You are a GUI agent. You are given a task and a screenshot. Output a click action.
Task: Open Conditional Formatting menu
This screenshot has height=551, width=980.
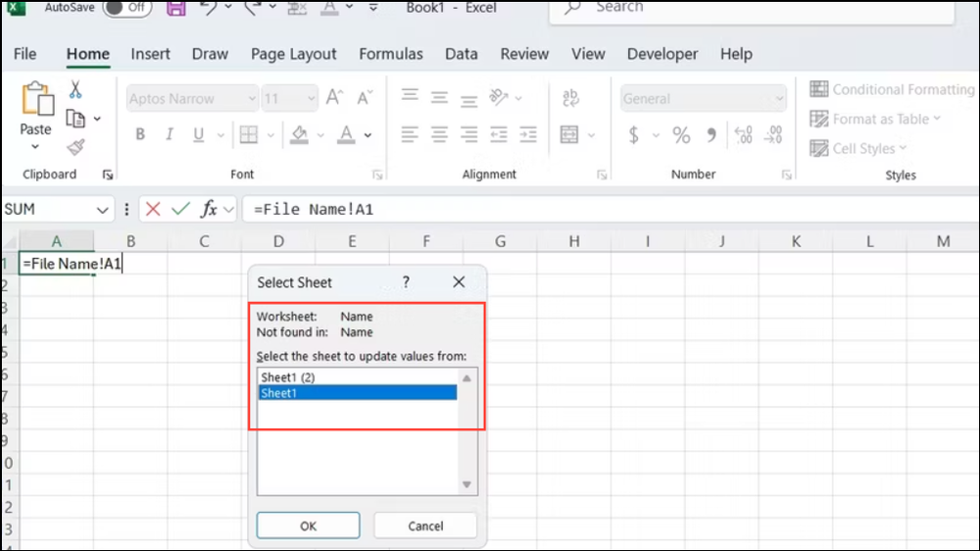coord(893,89)
